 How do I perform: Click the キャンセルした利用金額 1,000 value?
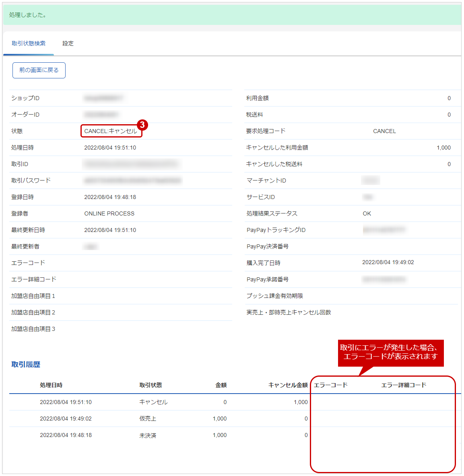point(443,148)
